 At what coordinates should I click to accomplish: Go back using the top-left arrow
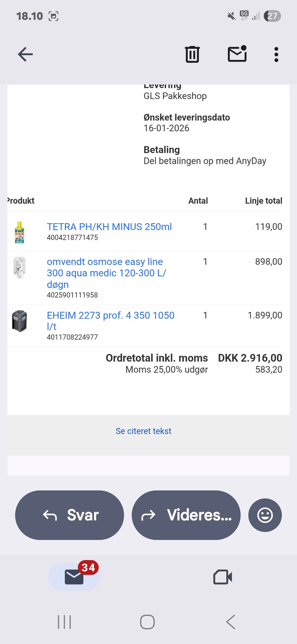pyautogui.click(x=25, y=54)
